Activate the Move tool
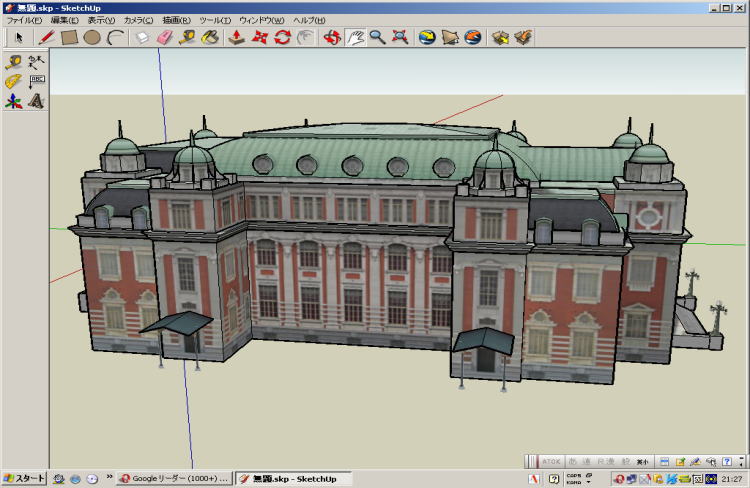 click(260, 38)
